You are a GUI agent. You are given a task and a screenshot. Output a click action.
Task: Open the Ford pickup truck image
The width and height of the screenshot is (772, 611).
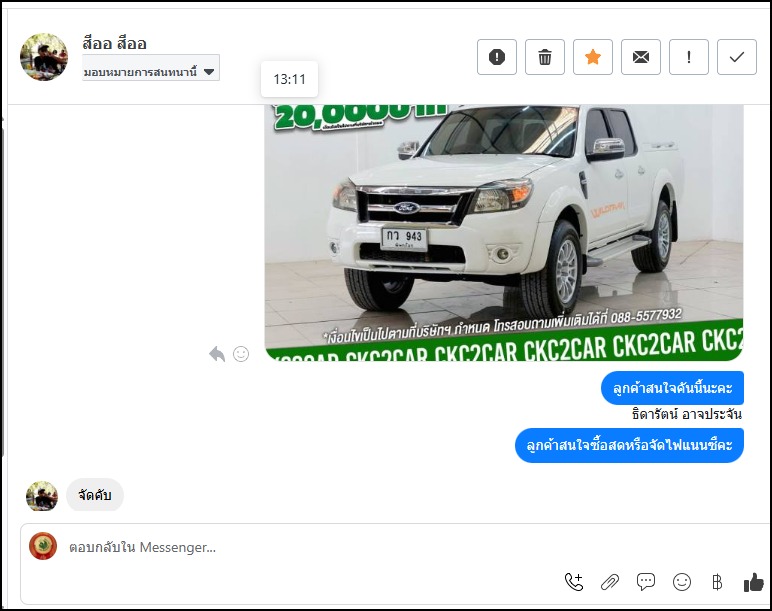pyautogui.click(x=503, y=230)
